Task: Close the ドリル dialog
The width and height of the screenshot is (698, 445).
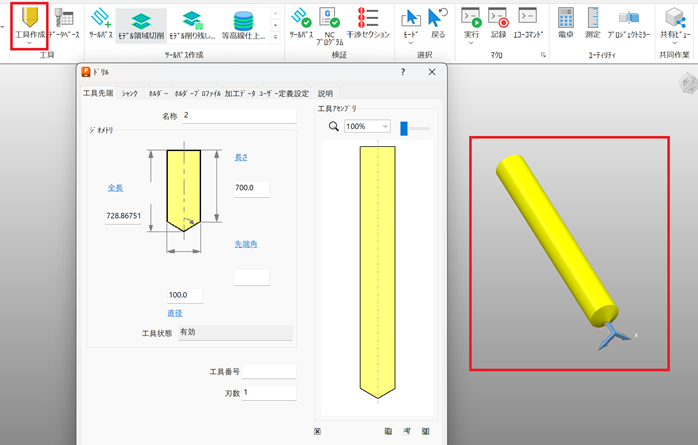Action: [432, 72]
